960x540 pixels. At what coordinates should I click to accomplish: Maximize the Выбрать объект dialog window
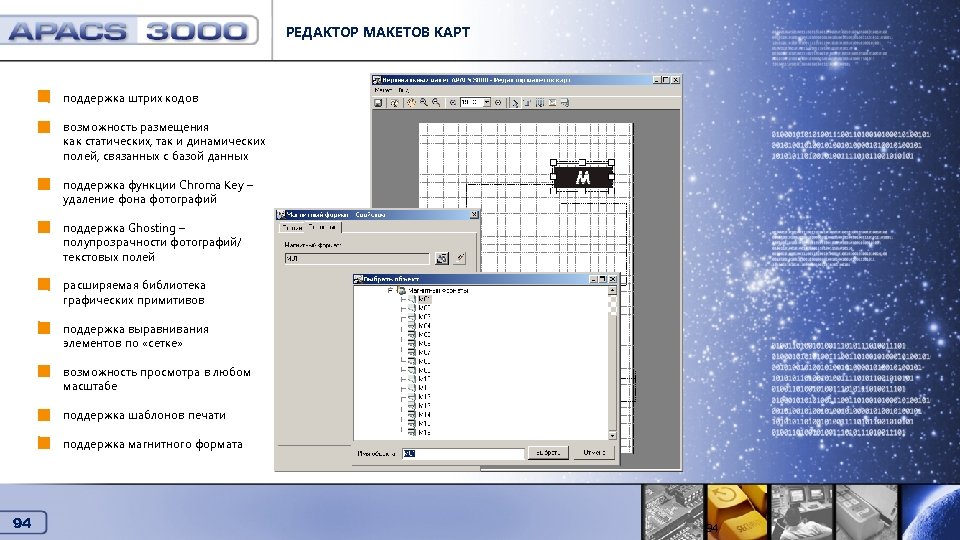602,279
